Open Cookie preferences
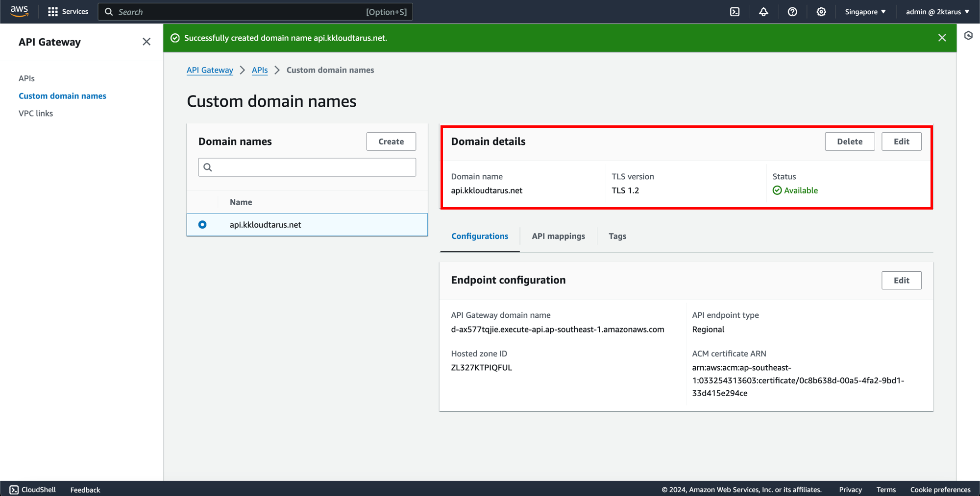 [x=940, y=490]
